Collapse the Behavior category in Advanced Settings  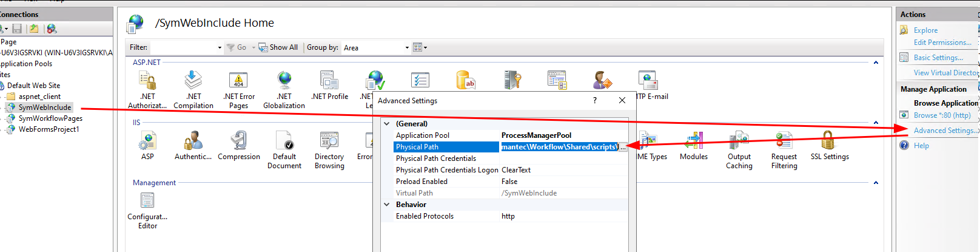tap(387, 205)
